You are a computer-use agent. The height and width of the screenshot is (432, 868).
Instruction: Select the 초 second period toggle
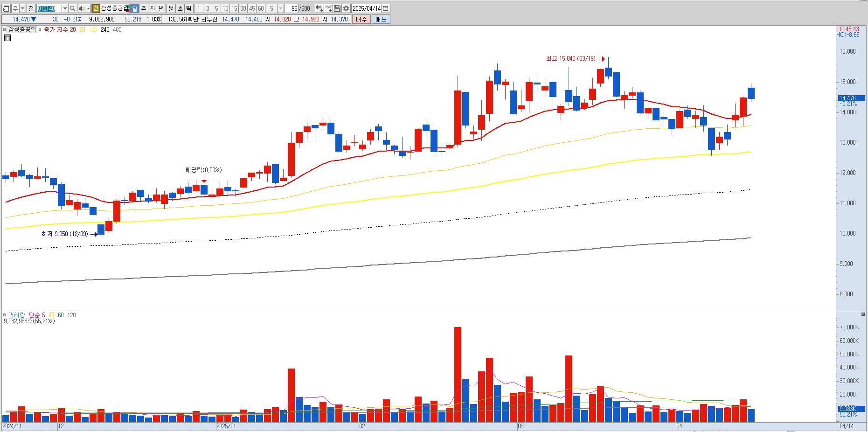[x=180, y=8]
